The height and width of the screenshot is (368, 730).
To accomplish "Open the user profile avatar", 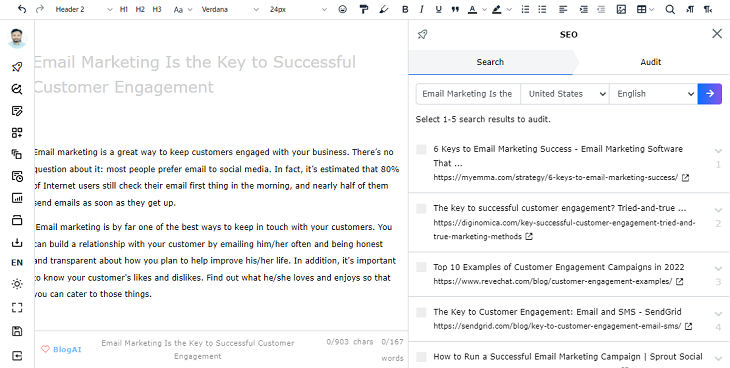I will coord(17,38).
